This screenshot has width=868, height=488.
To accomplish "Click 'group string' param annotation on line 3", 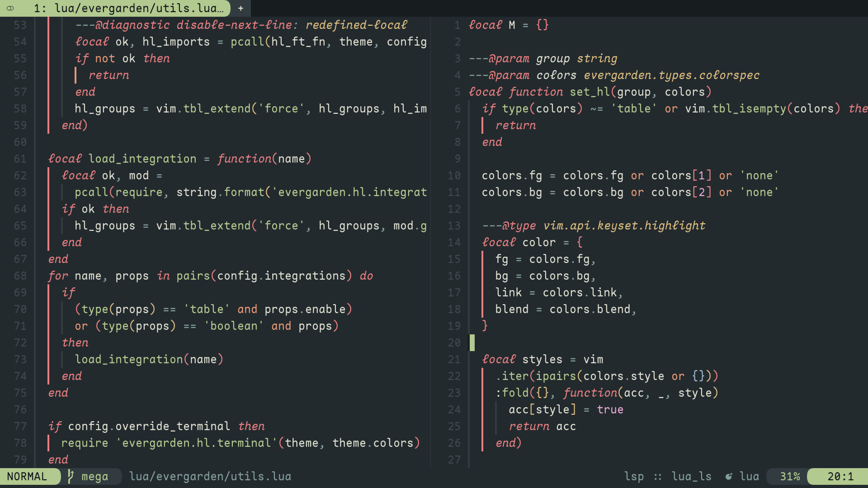I will (x=577, y=59).
